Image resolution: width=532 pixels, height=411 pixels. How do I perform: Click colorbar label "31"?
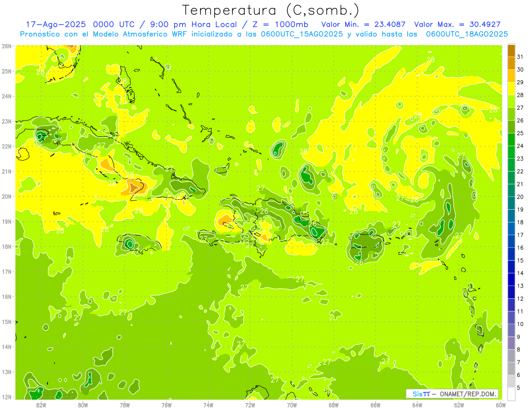(520, 57)
